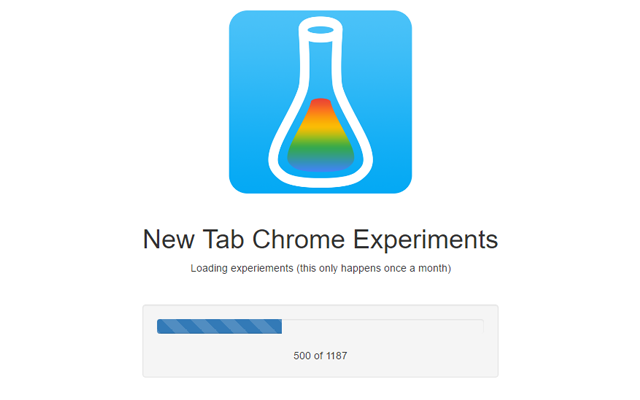Image resolution: width=640 pixels, height=400 pixels.
Task: Click the "500 of 1187" counter text
Action: (x=320, y=356)
